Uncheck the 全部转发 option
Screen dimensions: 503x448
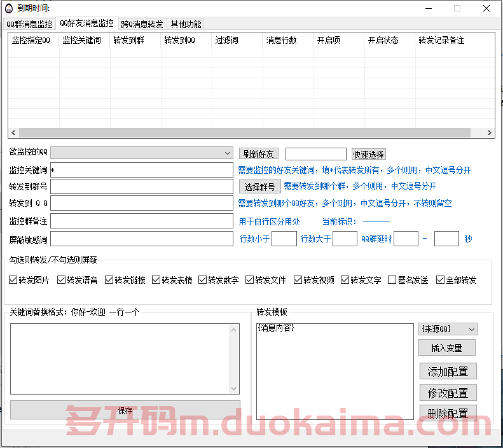coord(440,280)
